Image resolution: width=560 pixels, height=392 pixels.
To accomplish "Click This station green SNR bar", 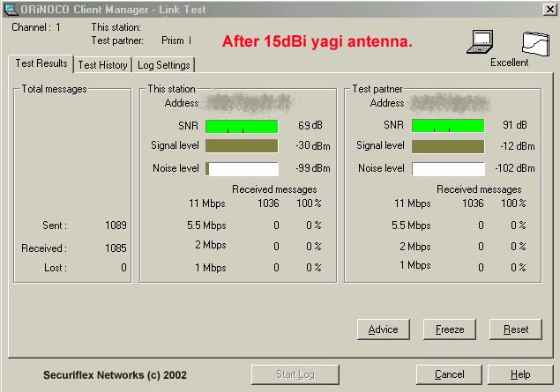I will pyautogui.click(x=242, y=126).
